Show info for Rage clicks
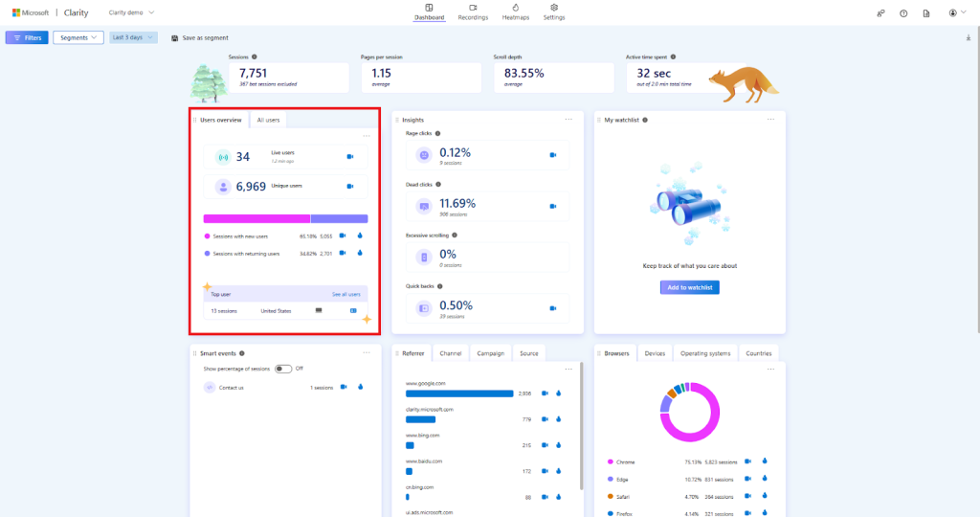Viewport: 980px width, 517px height. (x=437, y=133)
